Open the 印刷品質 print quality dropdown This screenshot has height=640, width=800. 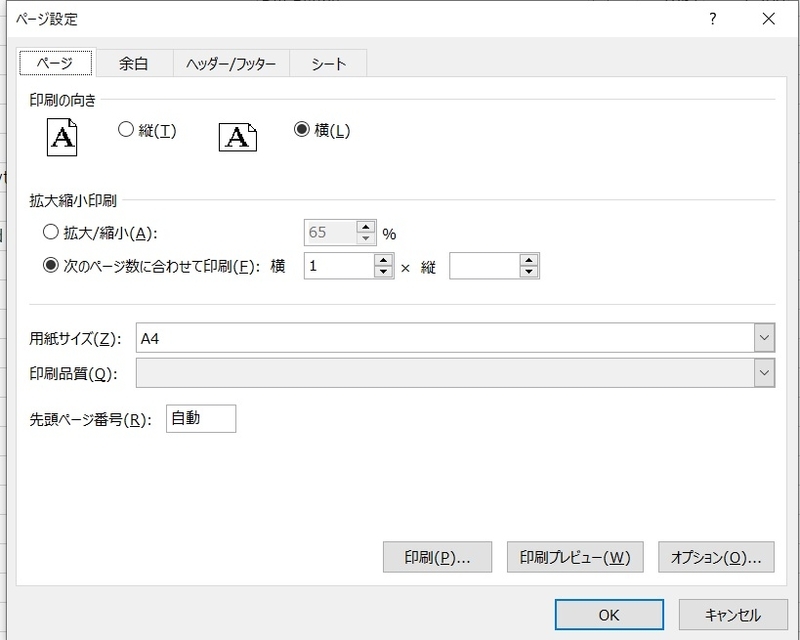pyautogui.click(x=763, y=372)
